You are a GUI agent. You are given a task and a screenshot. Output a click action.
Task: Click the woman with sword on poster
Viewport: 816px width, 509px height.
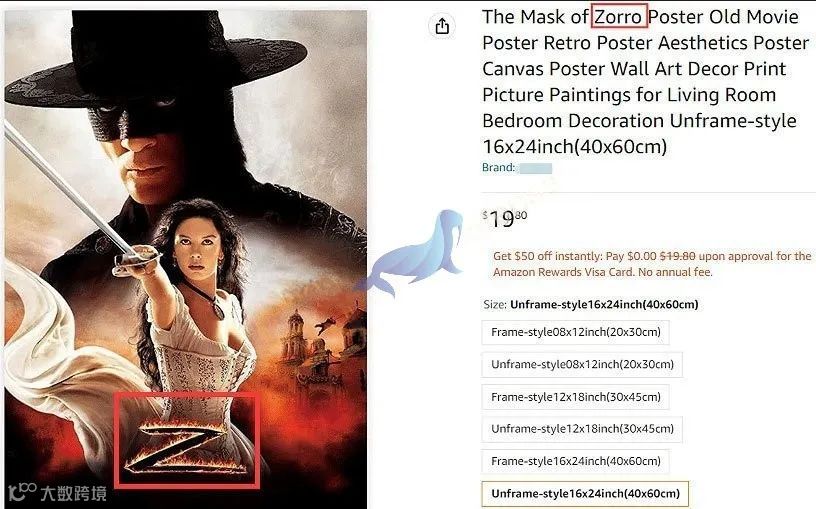(x=195, y=312)
